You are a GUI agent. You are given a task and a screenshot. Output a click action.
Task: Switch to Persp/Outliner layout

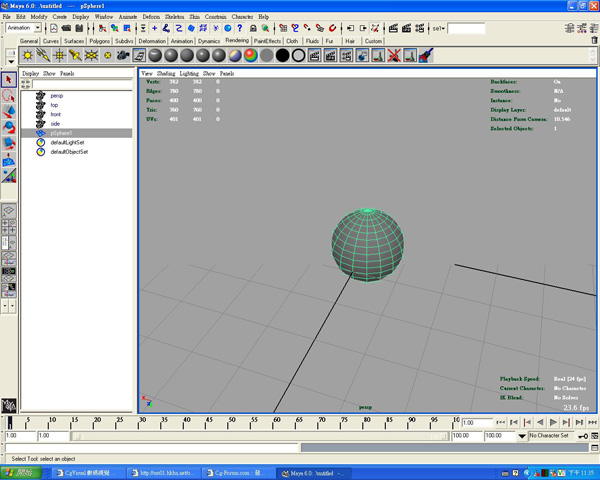[x=9, y=243]
